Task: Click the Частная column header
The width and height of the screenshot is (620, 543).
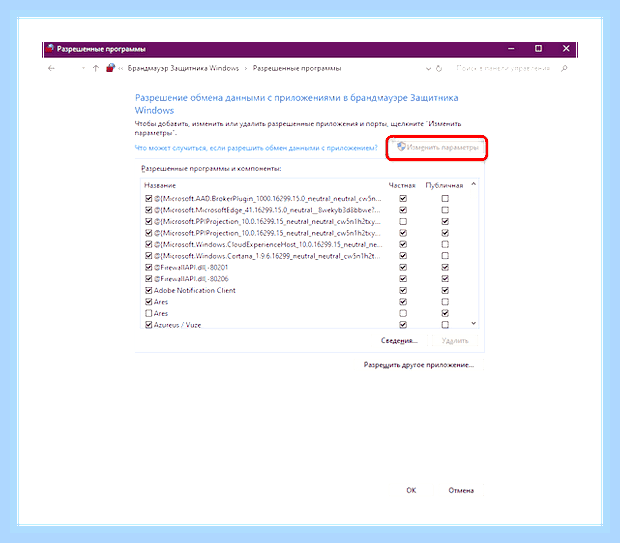Action: coord(402,185)
